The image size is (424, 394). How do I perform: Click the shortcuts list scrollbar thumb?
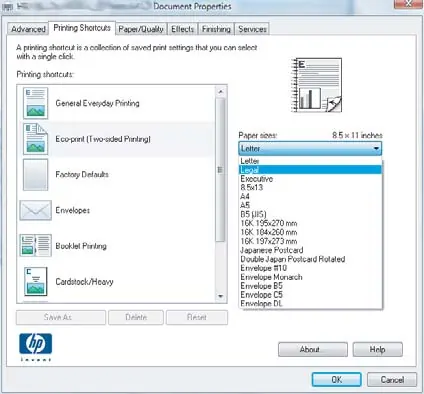[220, 170]
